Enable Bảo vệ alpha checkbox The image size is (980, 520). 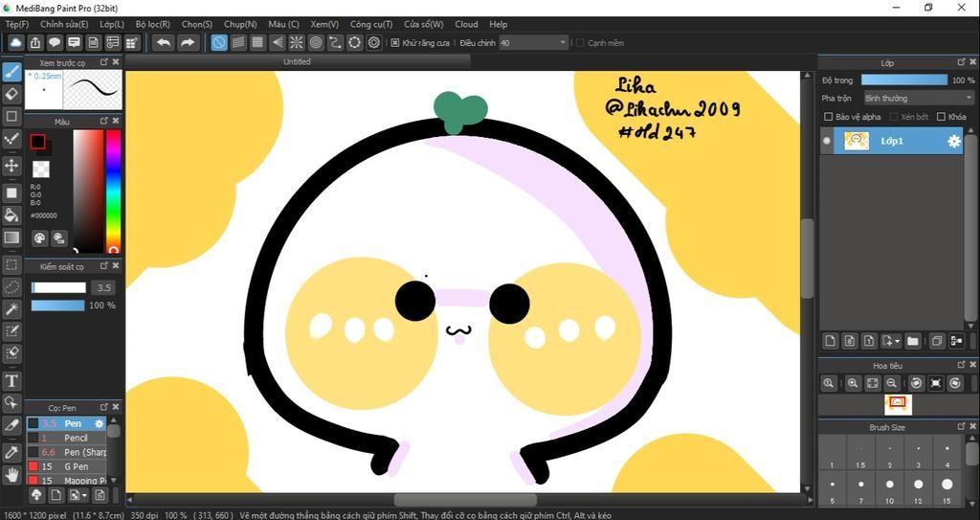(x=829, y=117)
